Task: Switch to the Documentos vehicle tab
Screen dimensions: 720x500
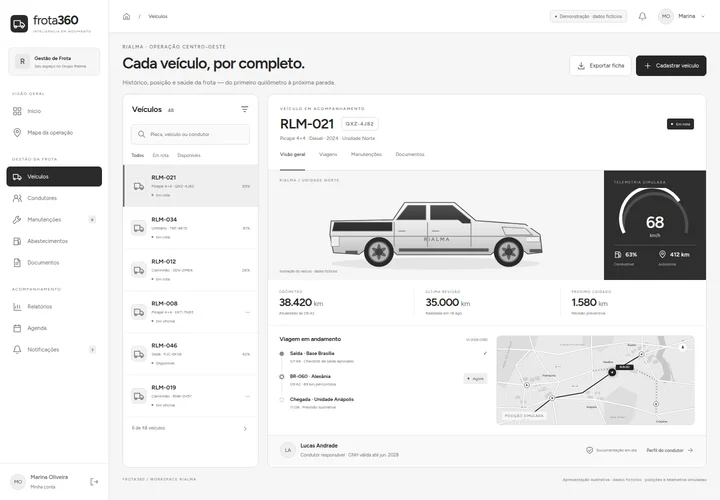Action: point(410,155)
